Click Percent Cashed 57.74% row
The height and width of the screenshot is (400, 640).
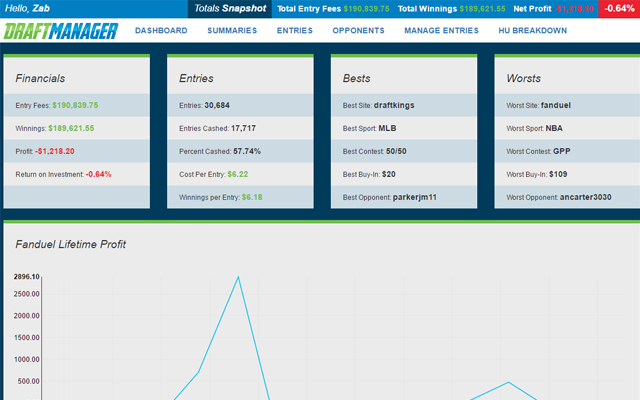point(240,151)
